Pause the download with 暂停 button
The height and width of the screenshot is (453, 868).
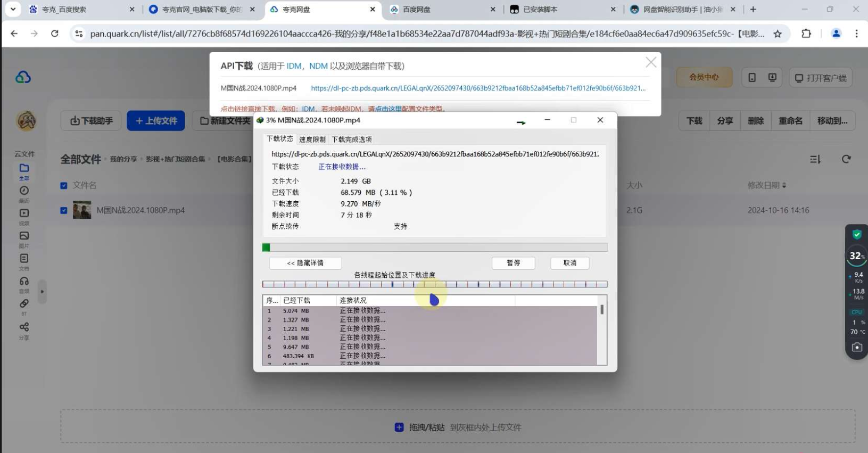click(513, 263)
